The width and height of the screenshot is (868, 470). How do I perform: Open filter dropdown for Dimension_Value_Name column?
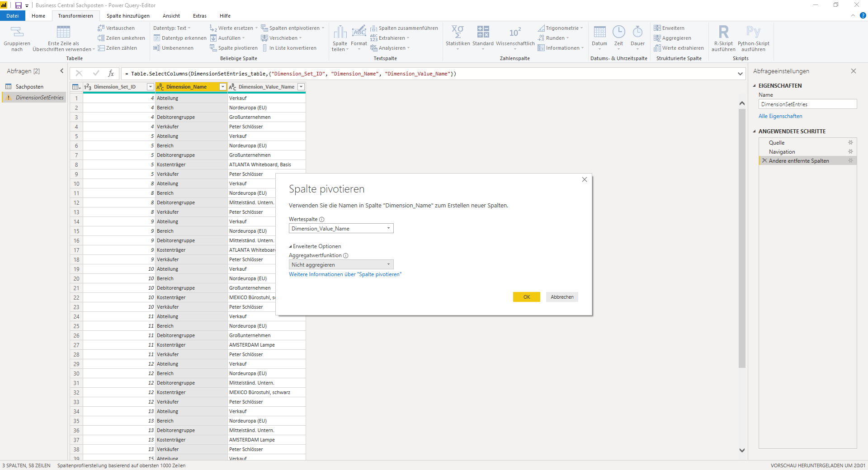coord(301,87)
